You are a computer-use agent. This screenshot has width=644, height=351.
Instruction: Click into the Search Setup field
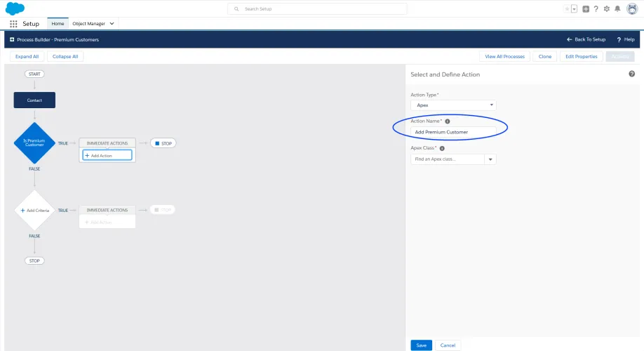point(317,8)
